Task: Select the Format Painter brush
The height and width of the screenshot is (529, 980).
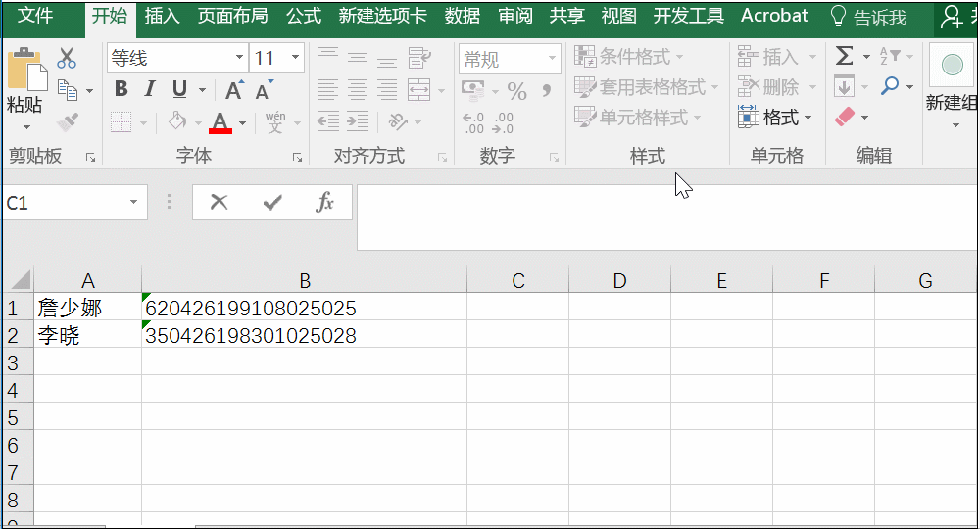Action: 68,121
